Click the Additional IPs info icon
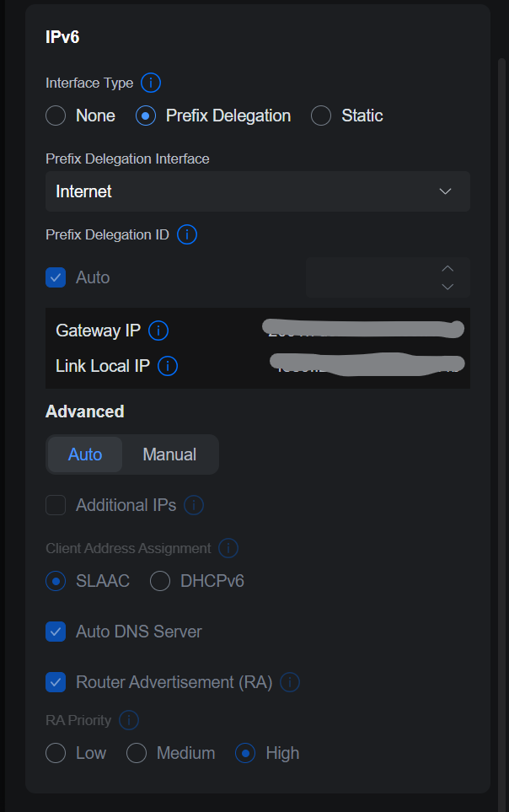 [194, 505]
